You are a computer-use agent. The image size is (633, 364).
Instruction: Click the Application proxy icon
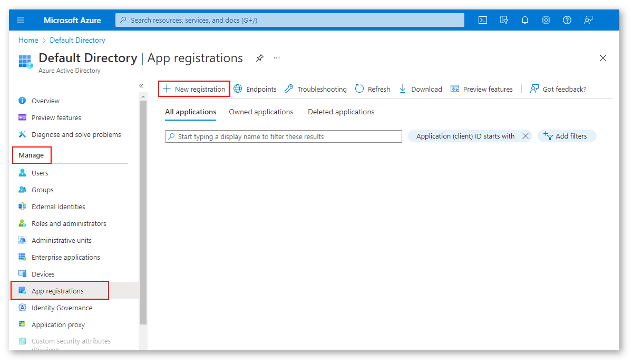tap(22, 324)
